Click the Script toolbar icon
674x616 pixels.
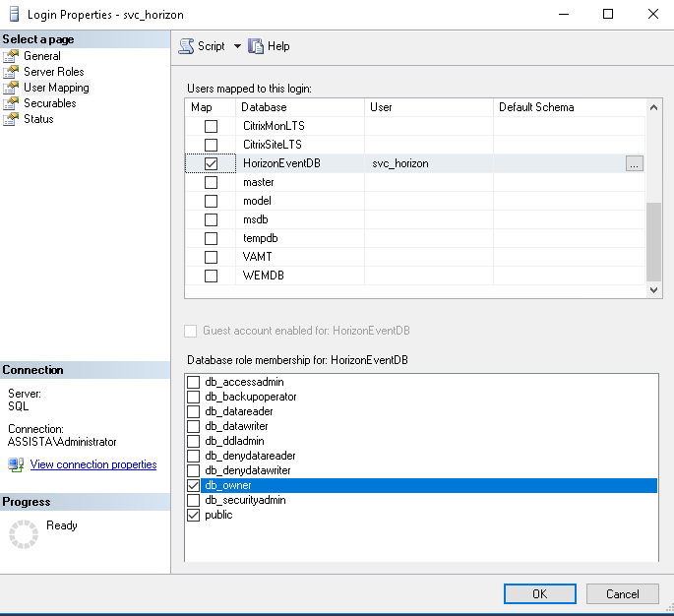pyautogui.click(x=186, y=46)
